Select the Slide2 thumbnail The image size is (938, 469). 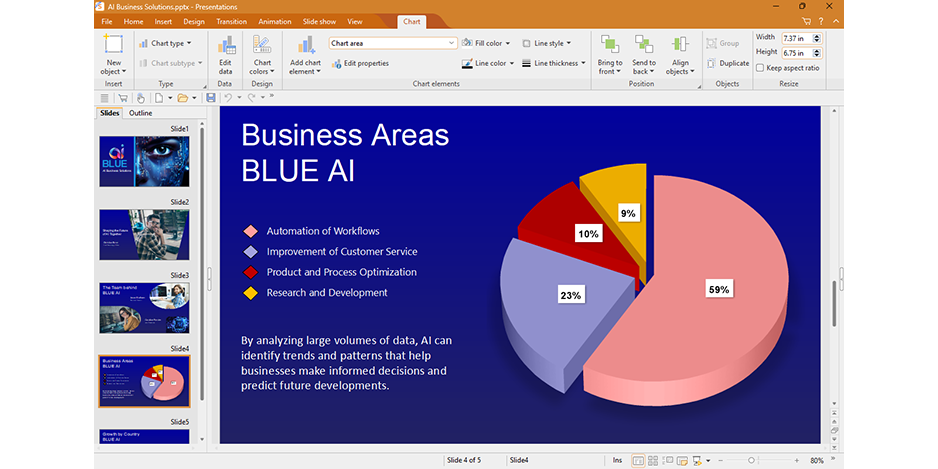coord(144,236)
